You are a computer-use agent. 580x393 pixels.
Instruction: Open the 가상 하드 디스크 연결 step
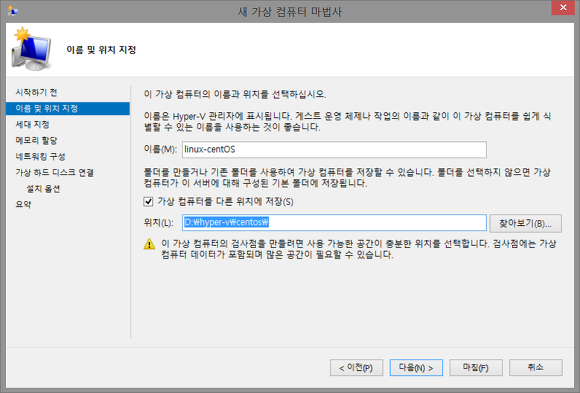(54, 172)
